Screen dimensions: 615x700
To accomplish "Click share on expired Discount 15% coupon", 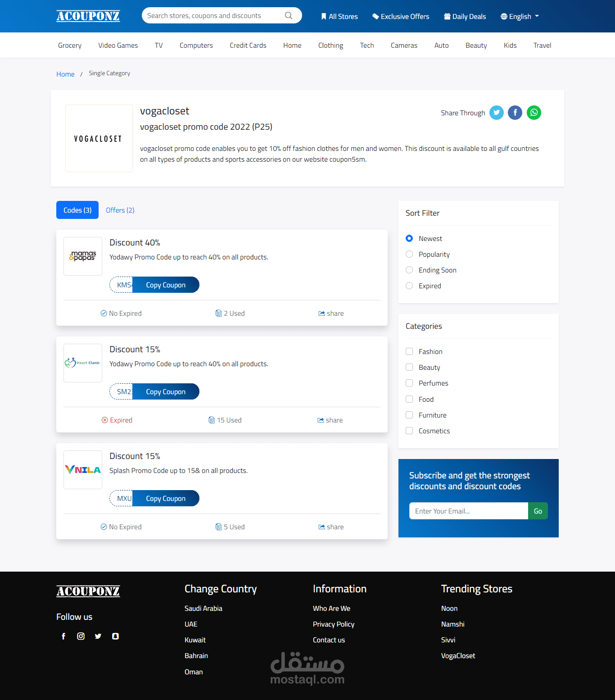I will point(330,420).
